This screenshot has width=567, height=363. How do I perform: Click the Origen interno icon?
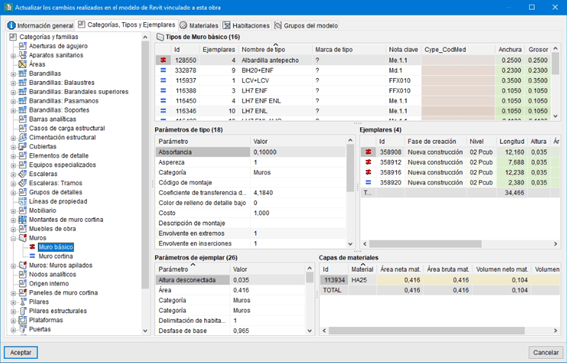pyautogui.click(x=22, y=283)
